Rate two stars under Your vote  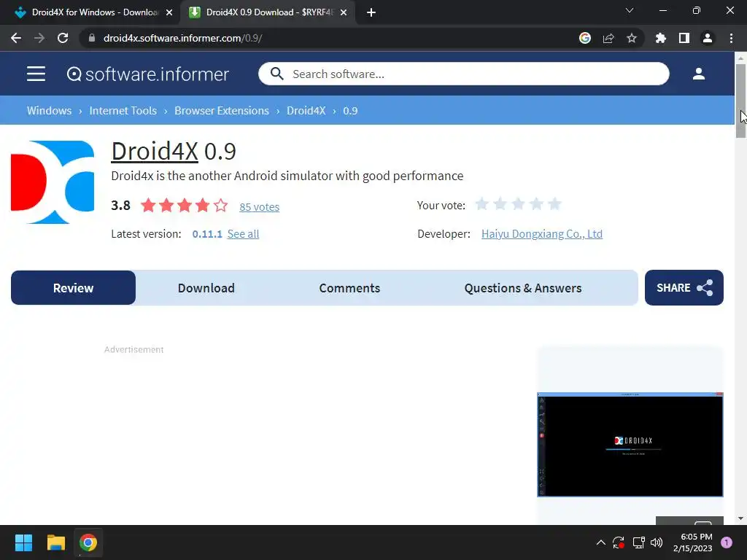(500, 204)
